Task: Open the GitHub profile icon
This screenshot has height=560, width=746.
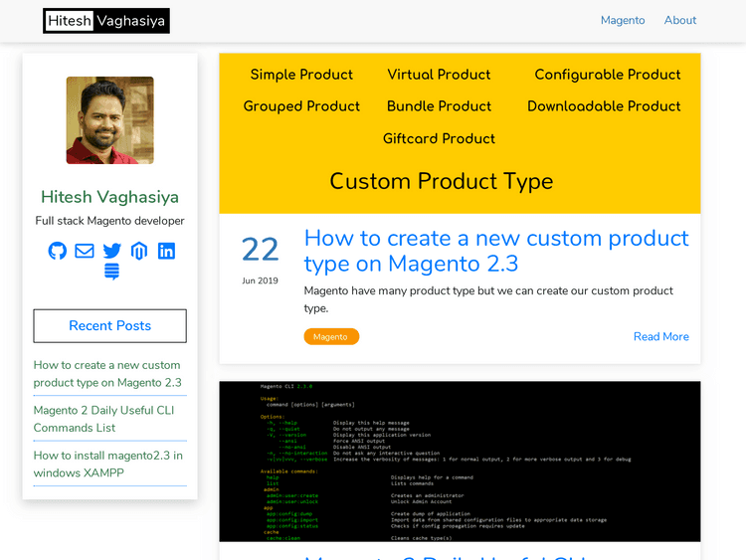Action: (x=57, y=251)
